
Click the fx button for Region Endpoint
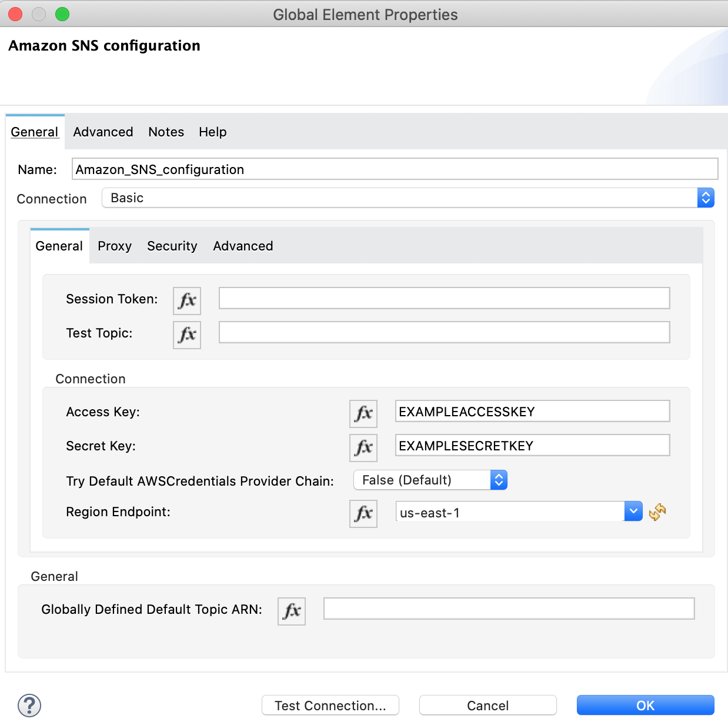363,513
